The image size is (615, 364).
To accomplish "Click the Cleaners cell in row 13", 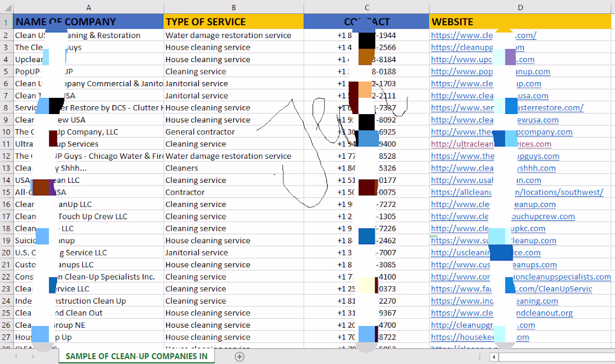I will [234, 168].
